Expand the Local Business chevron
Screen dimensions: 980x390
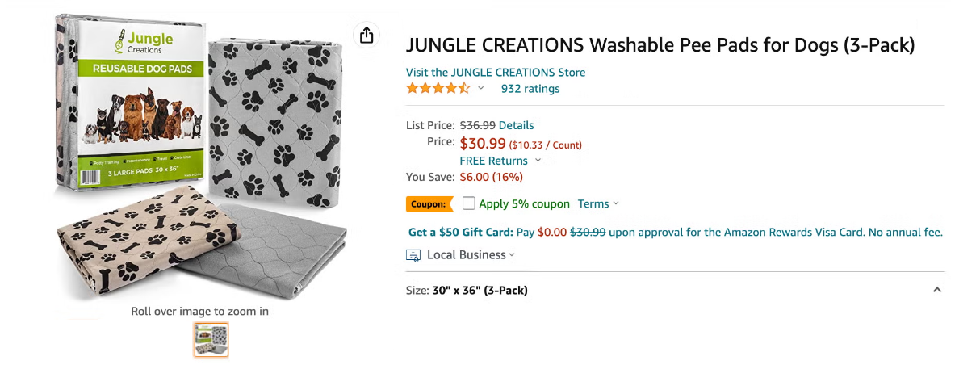click(512, 255)
